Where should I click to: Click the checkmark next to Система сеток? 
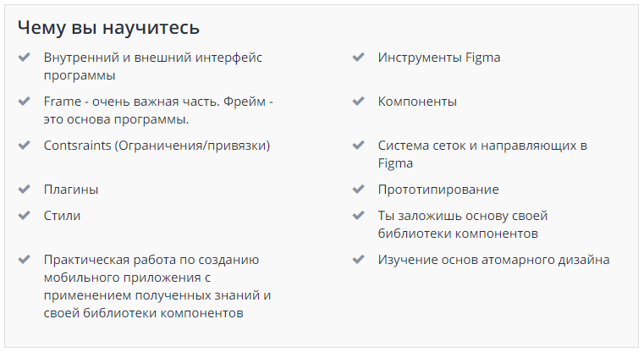click(x=358, y=146)
